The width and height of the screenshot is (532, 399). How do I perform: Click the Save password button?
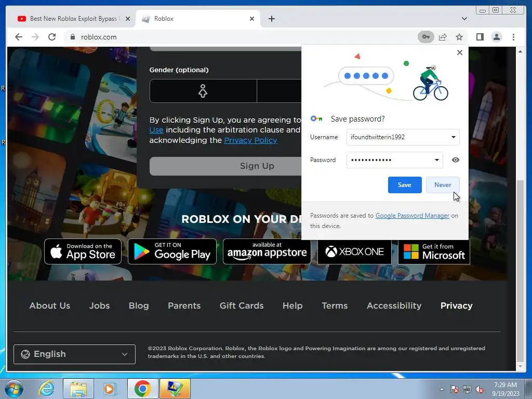(404, 185)
